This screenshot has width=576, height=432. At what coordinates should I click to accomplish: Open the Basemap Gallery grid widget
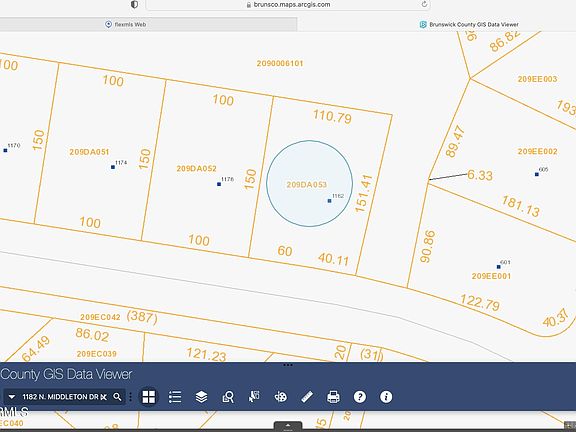149,397
